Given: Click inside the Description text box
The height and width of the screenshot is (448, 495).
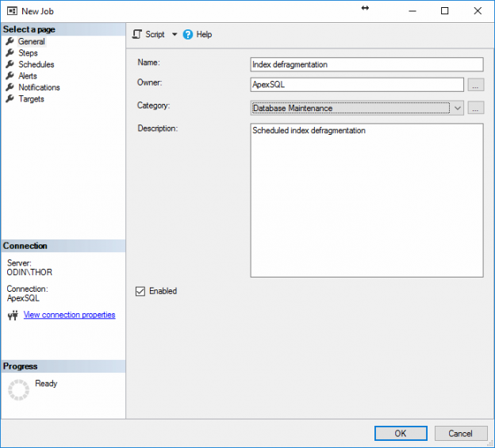Looking at the screenshot, I should coord(366,201).
